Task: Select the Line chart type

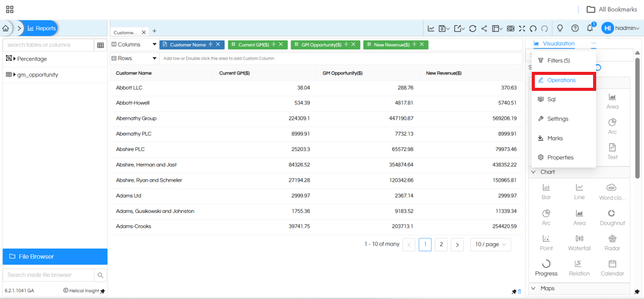Action: pyautogui.click(x=579, y=192)
